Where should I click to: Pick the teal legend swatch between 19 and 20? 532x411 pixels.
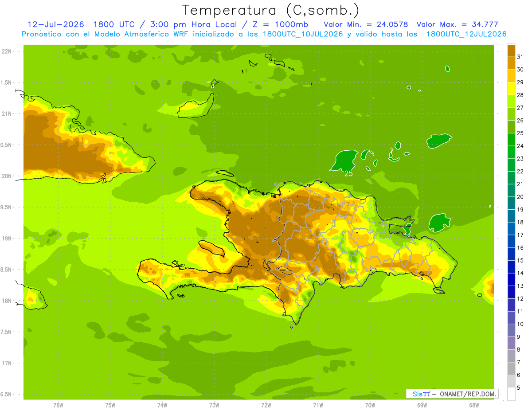(x=511, y=203)
